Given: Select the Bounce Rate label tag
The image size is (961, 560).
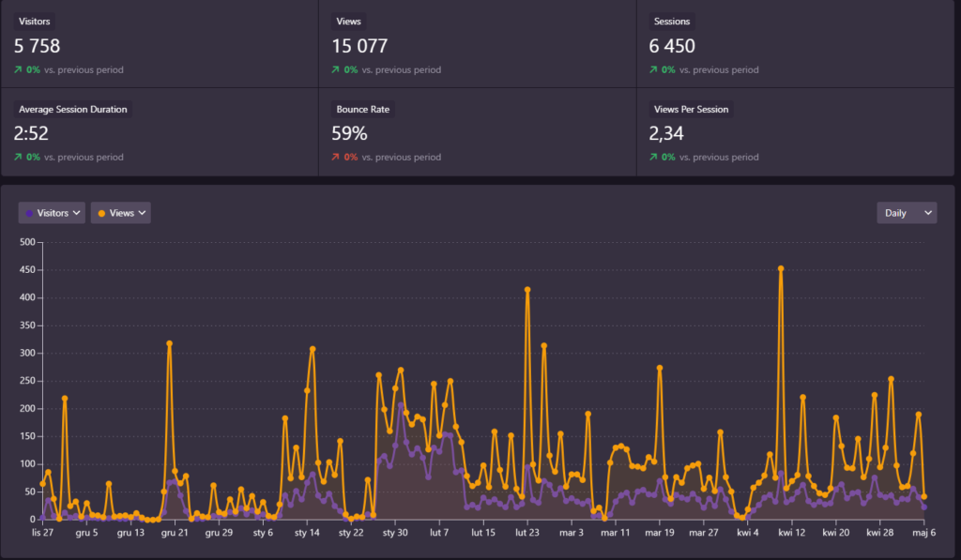Looking at the screenshot, I should (x=362, y=109).
